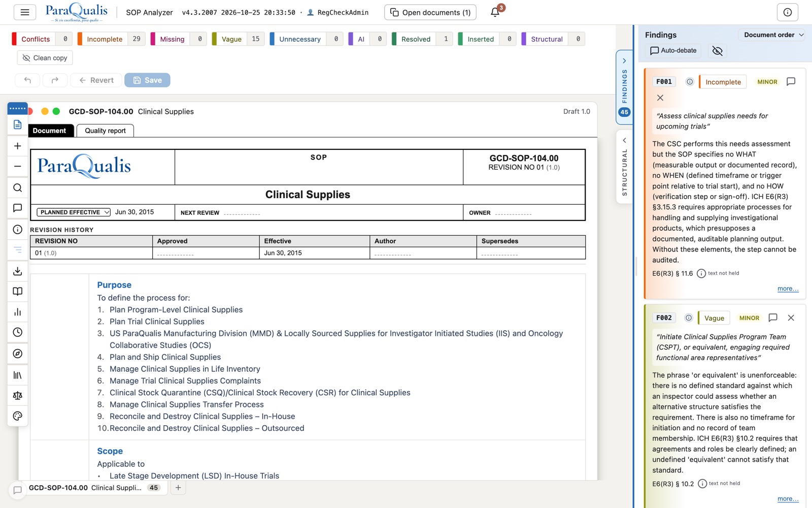Screen dimensions: 812x508
Task: Click the Author cell in revision history
Action: [x=423, y=253]
